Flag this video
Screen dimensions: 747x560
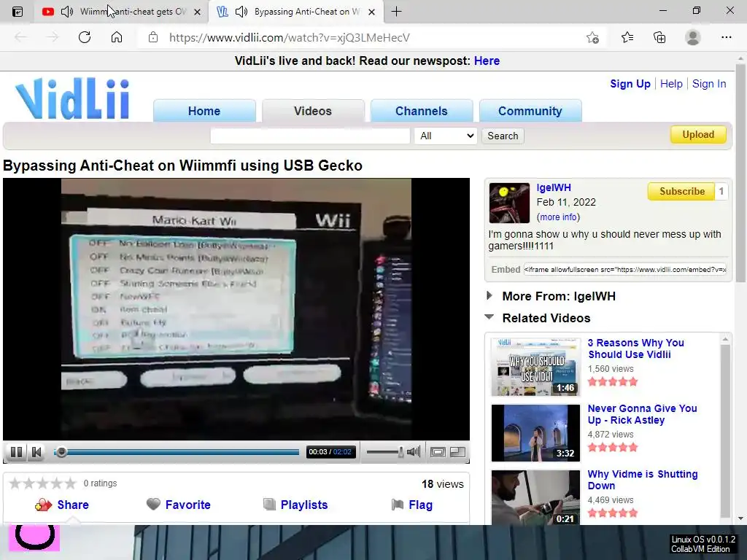411,505
